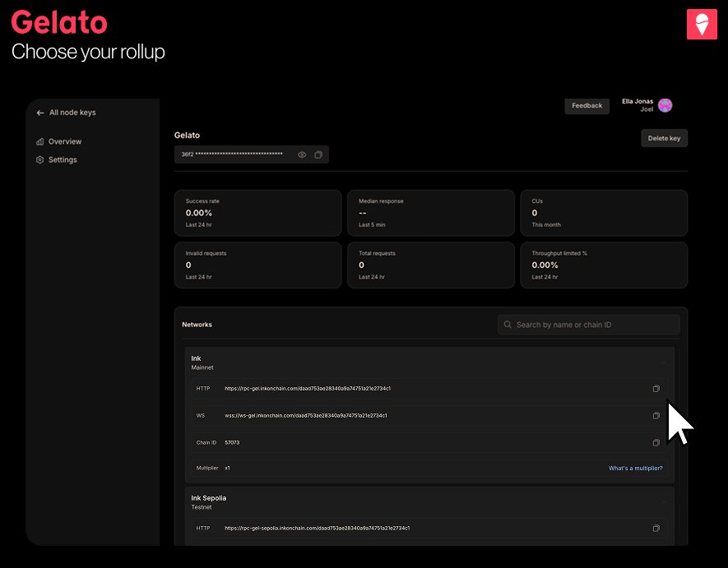This screenshot has width=728, height=568.
Task: Collapse the Ink Mainnet network section
Action: coord(664,363)
